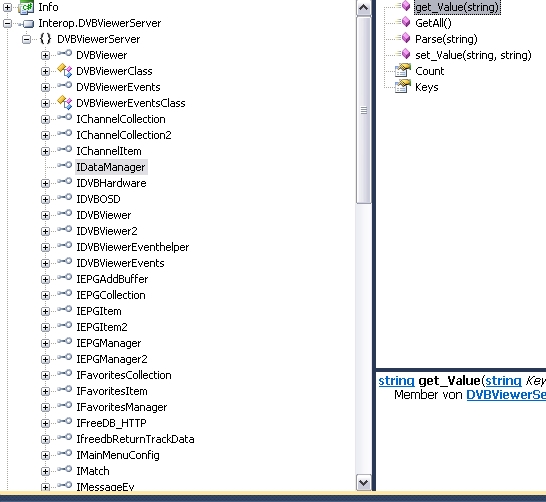Click the tree scrollbar thumb
The width and height of the screenshot is (546, 502).
coord(364,110)
